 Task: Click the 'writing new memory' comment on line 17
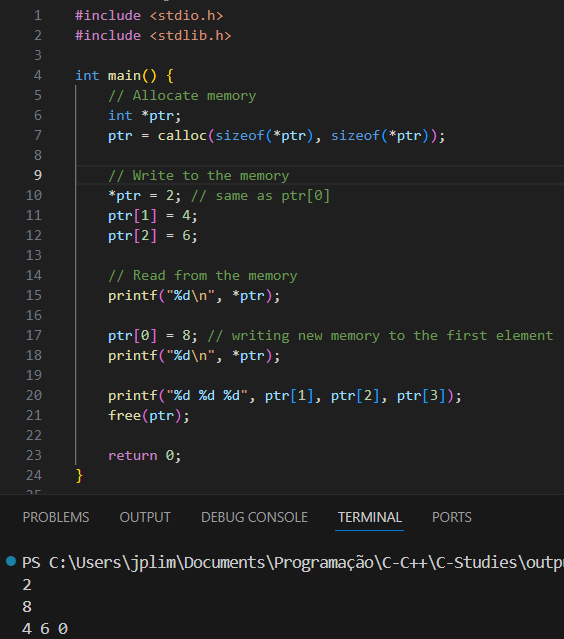[380, 335]
